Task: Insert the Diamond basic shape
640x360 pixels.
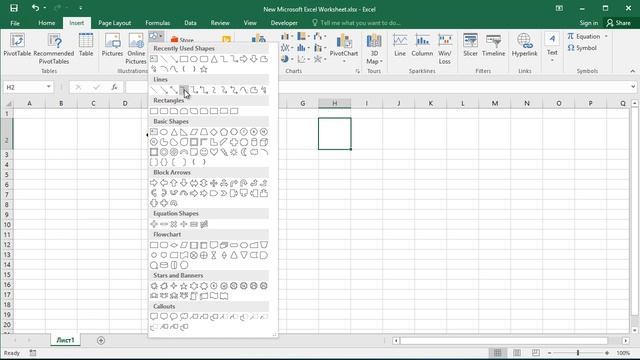Action: 214,132
